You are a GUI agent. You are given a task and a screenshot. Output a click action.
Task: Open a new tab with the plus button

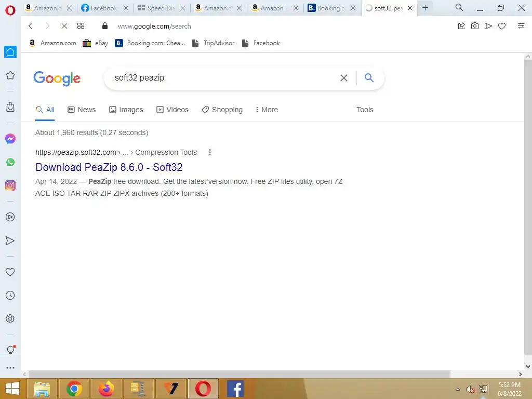pos(425,8)
